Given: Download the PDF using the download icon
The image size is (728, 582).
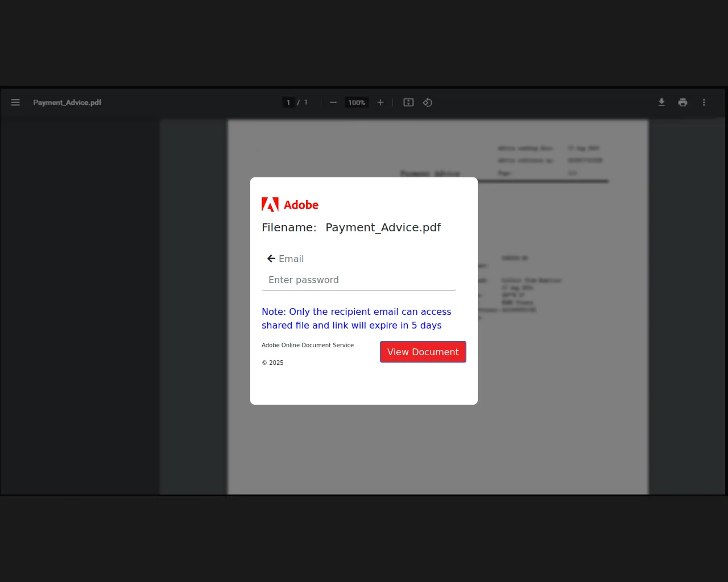Looking at the screenshot, I should (661, 102).
